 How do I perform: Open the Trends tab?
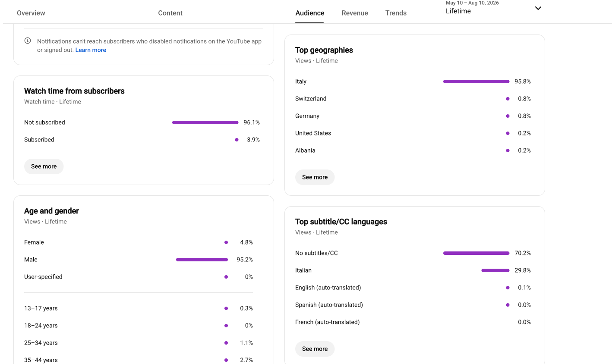396,13
